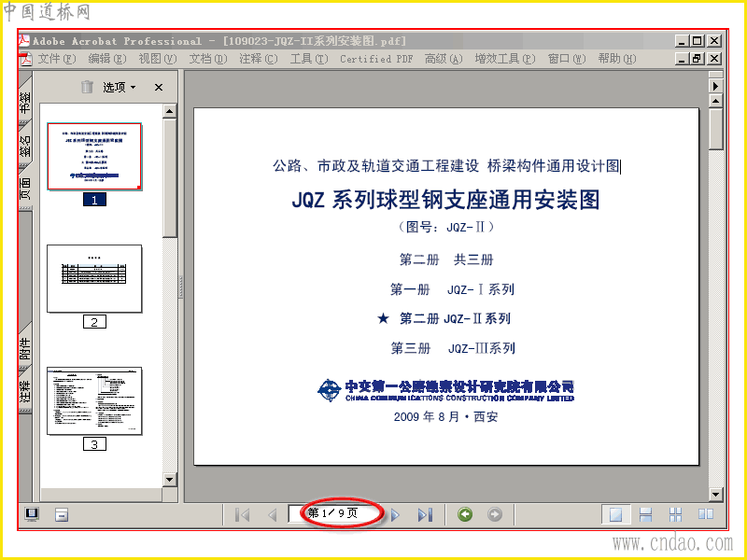Switch to continuous page layout

click(645, 515)
